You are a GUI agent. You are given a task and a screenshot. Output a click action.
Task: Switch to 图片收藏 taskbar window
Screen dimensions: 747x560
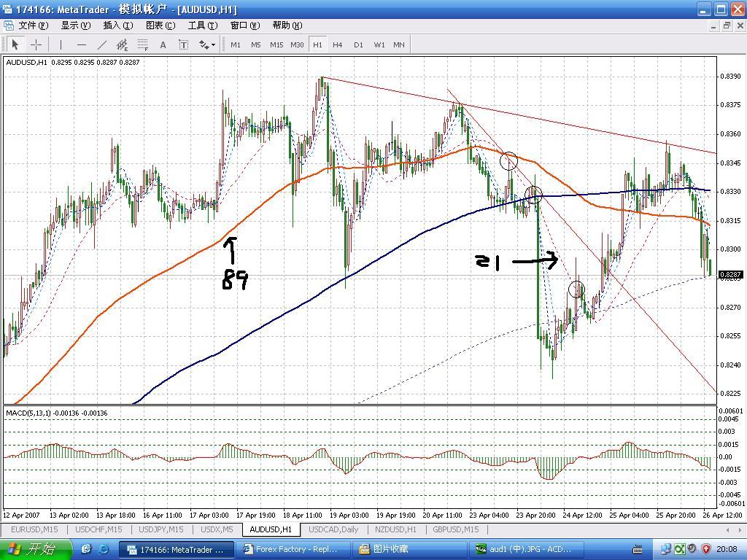click(x=409, y=549)
